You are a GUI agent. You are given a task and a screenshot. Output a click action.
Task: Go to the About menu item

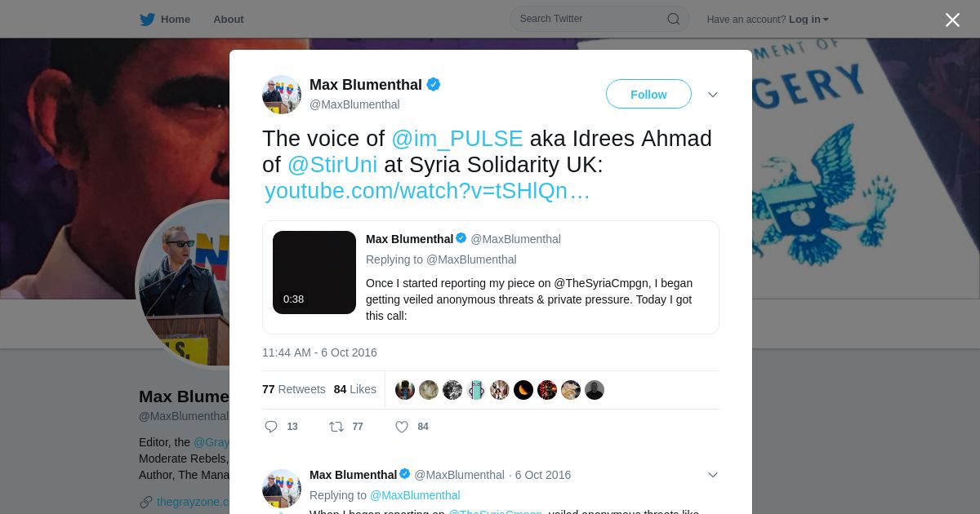[229, 19]
